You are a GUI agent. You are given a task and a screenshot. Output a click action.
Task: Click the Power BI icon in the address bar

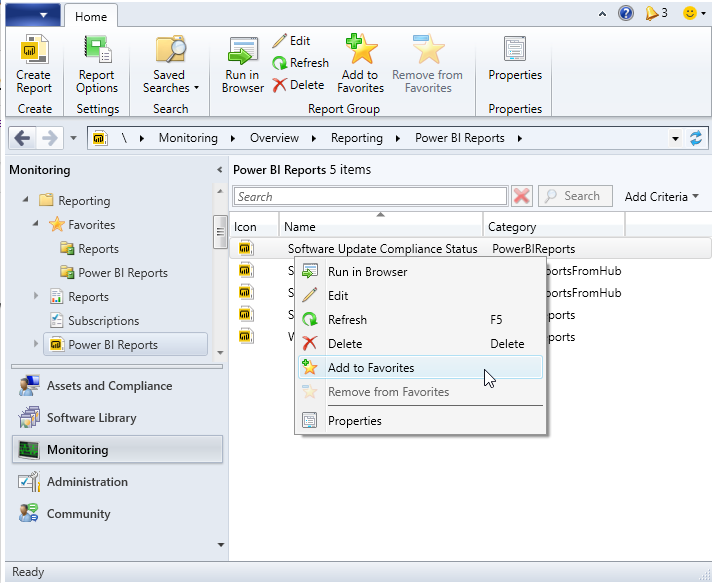click(100, 138)
